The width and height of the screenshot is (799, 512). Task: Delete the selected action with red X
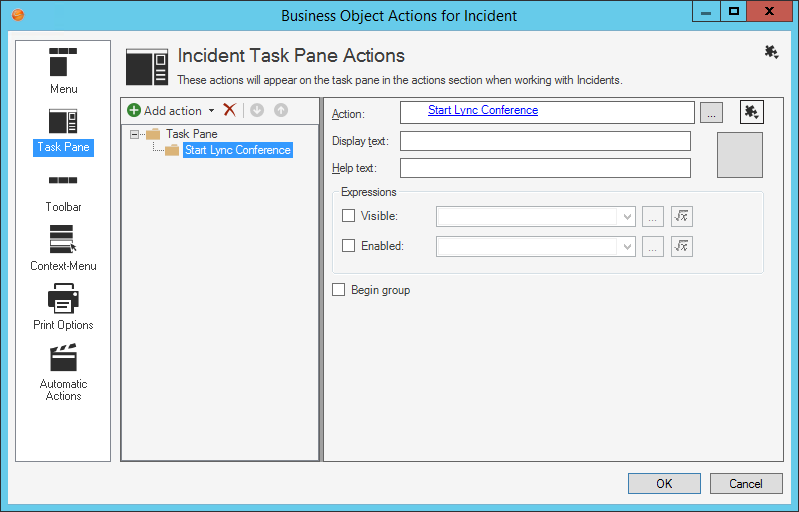click(230, 110)
